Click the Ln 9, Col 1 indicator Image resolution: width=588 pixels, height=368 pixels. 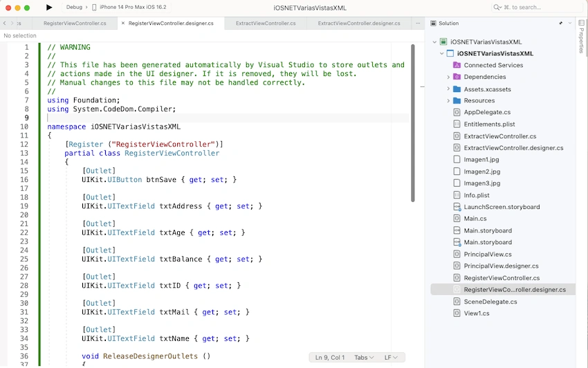click(329, 358)
